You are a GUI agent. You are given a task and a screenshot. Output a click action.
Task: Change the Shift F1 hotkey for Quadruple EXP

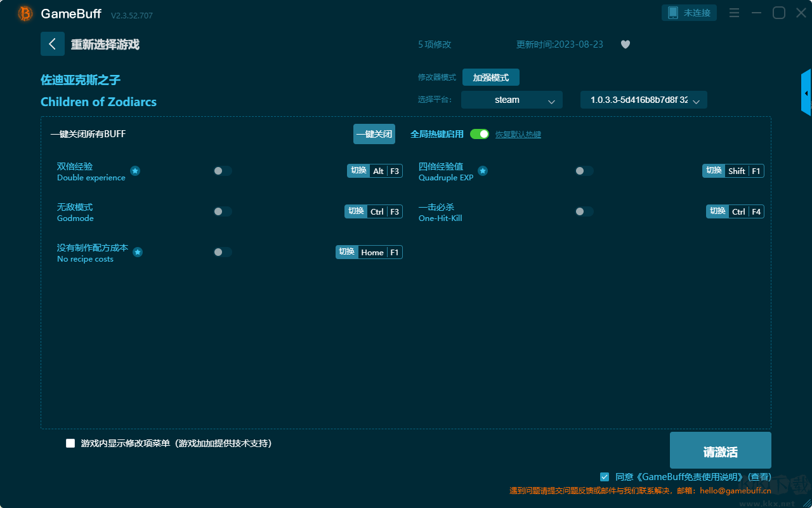pyautogui.click(x=733, y=171)
